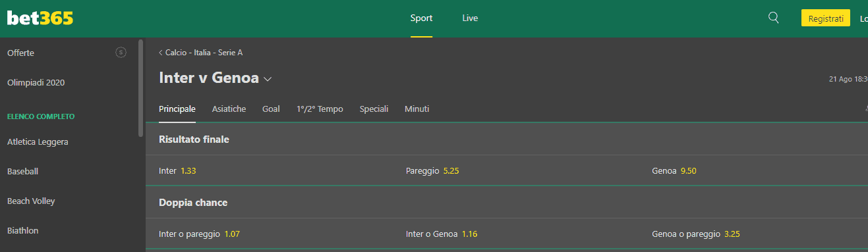Open Beach Volley from sports list
The image size is (868, 252).
coord(32,201)
